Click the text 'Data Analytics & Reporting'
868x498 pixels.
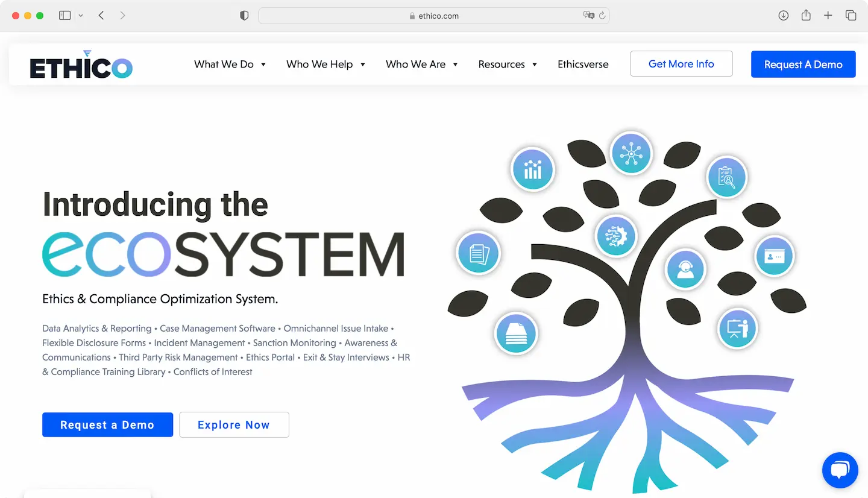[97, 329]
